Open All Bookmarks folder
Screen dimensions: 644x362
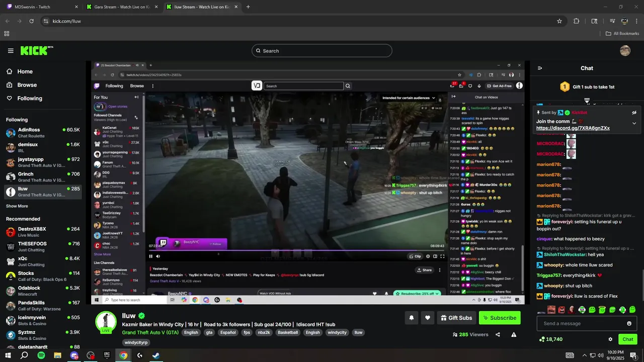622,34
